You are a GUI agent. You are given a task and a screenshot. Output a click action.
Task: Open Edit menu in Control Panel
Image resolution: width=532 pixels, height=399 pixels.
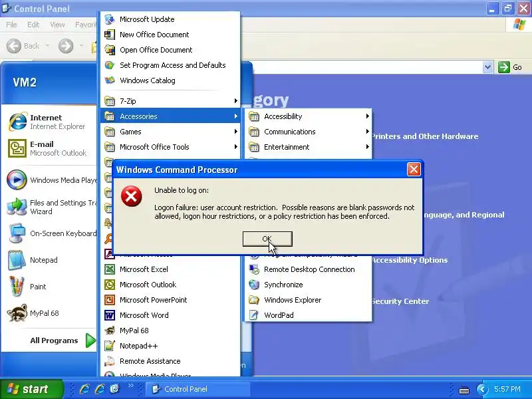33,25
